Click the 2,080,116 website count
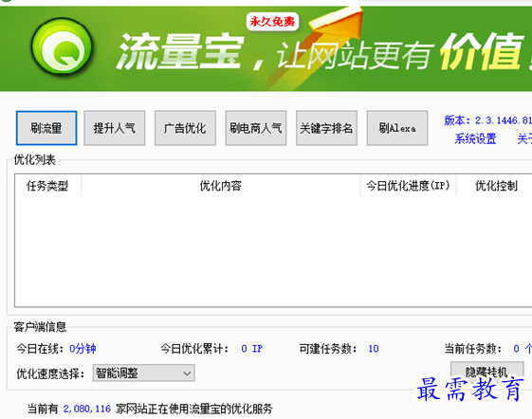Image resolution: width=532 pixels, height=419 pixels. (x=87, y=409)
